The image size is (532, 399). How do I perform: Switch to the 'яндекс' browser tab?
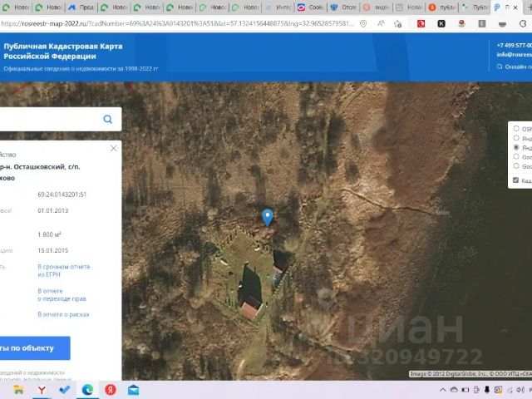click(377, 7)
